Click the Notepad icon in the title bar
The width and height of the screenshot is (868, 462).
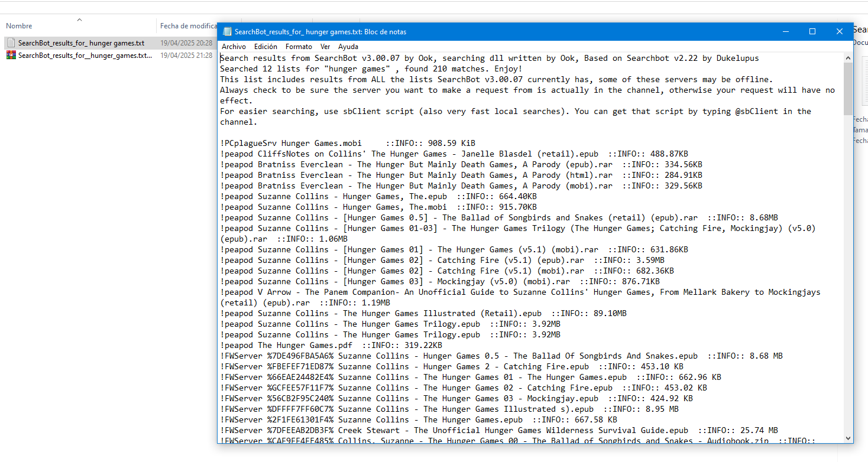(227, 31)
